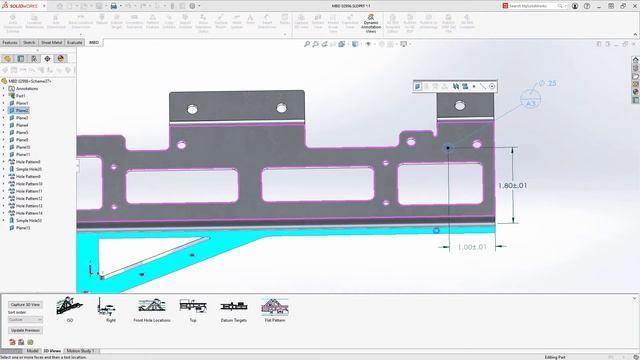Switch to the Evaluate tab

(75, 42)
